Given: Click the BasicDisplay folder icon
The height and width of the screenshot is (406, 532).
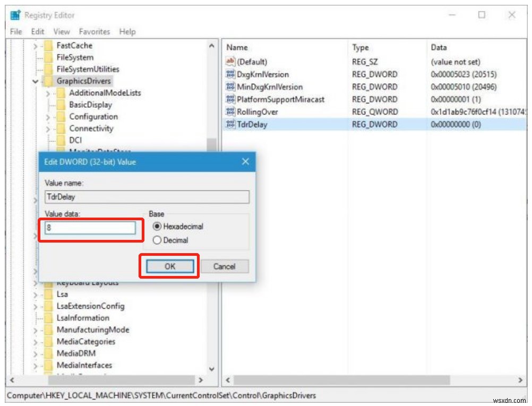Looking at the screenshot, I should (62, 105).
